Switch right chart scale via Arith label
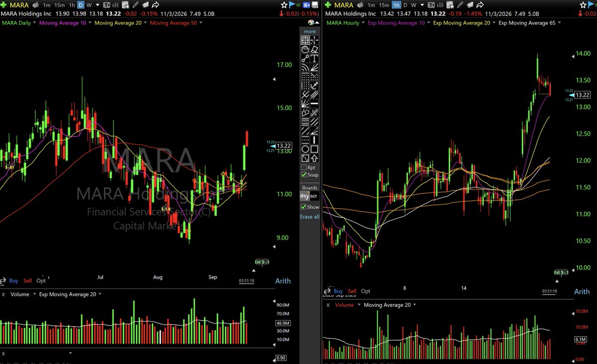The image size is (597, 364). 582,291
